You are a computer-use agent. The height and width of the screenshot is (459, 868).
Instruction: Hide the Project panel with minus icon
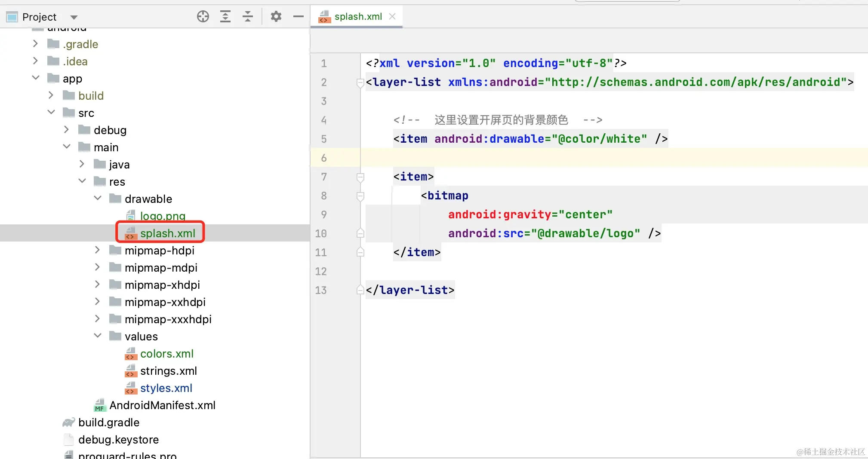pyautogui.click(x=299, y=17)
